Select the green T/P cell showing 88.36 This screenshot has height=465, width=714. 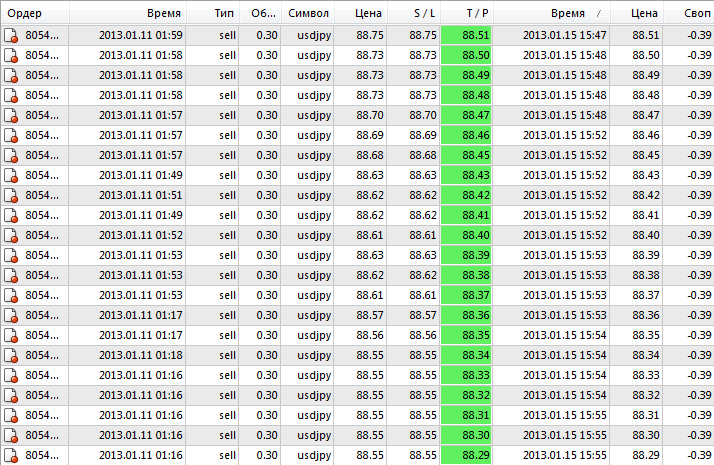466,316
